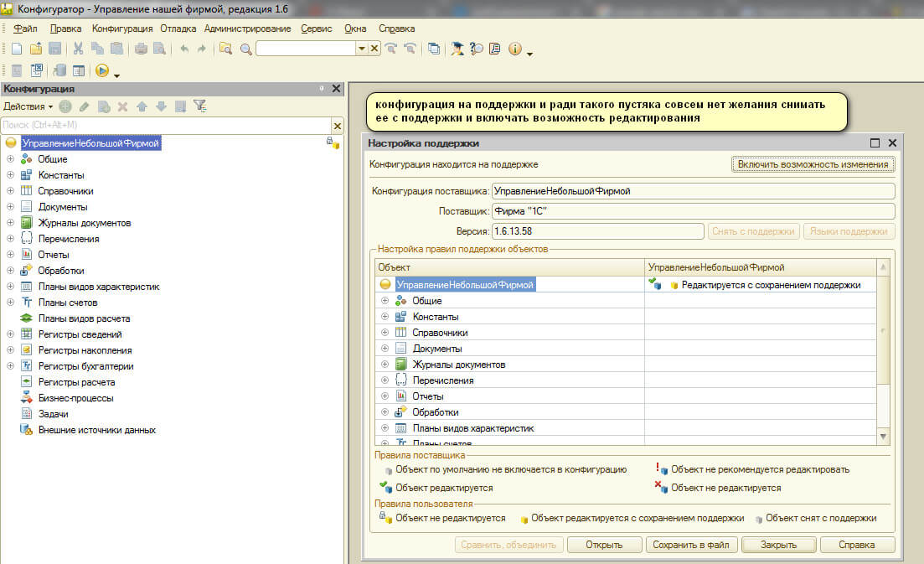The image size is (924, 564).
Task: Click the New document toolbar icon
Action: [17, 49]
